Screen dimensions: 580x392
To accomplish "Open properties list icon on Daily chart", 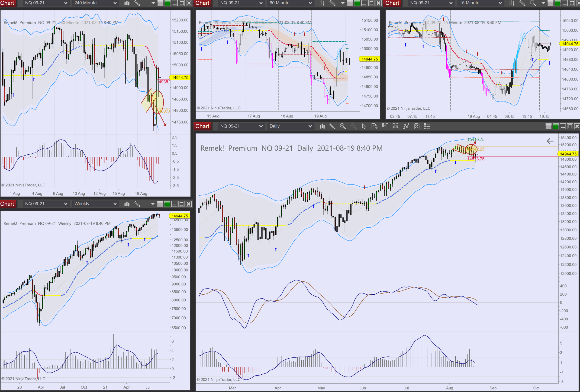I will pyautogui.click(x=427, y=126).
